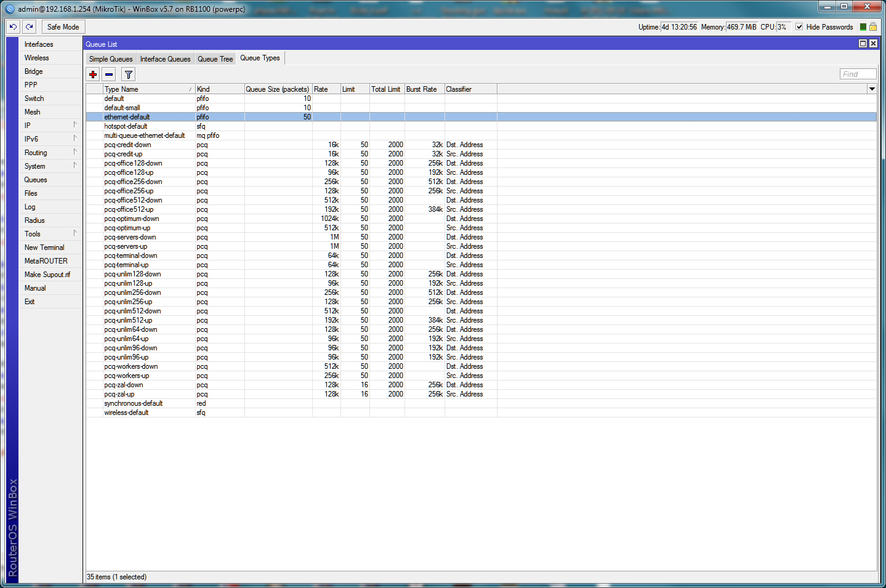This screenshot has height=588, width=886.
Task: Select multi-queue-ethernet-default row
Action: click(481, 135)
